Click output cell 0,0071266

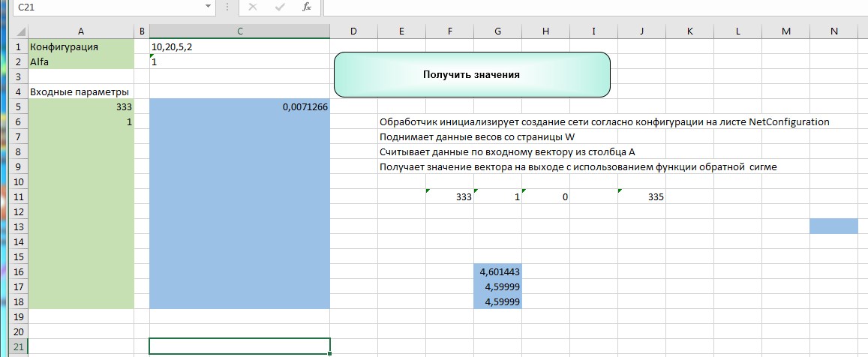tap(239, 106)
